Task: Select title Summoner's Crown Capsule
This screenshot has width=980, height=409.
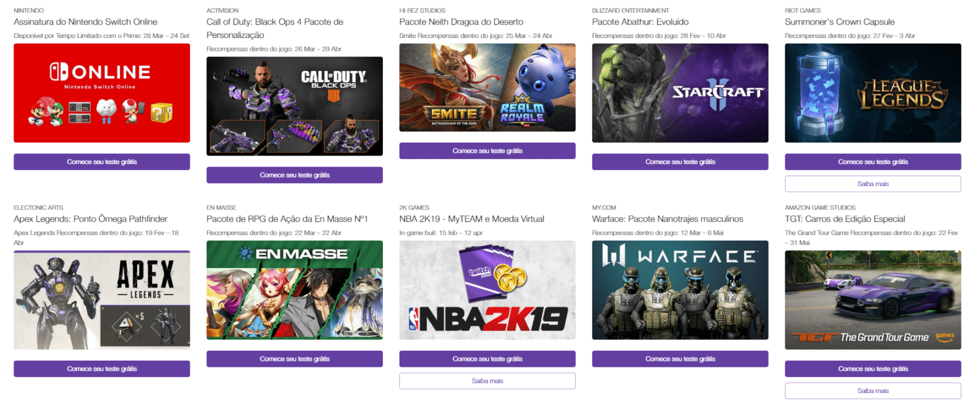Action: click(x=840, y=22)
